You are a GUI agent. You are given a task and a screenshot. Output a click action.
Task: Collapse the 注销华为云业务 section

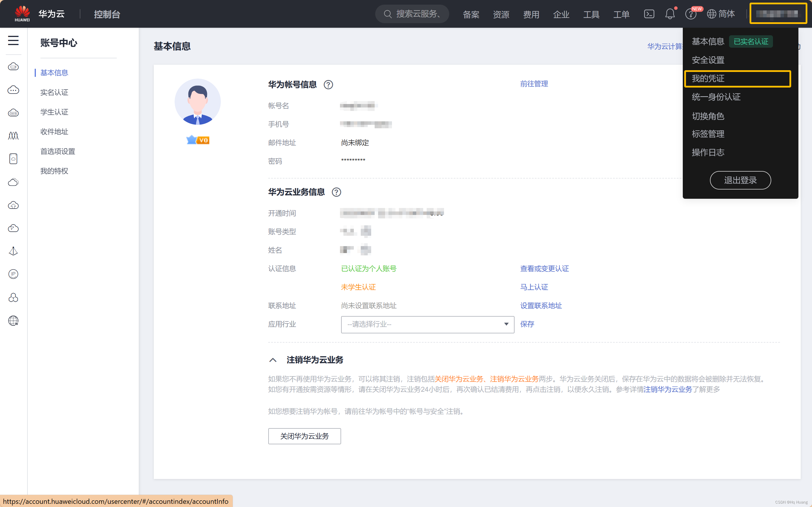pyautogui.click(x=273, y=360)
